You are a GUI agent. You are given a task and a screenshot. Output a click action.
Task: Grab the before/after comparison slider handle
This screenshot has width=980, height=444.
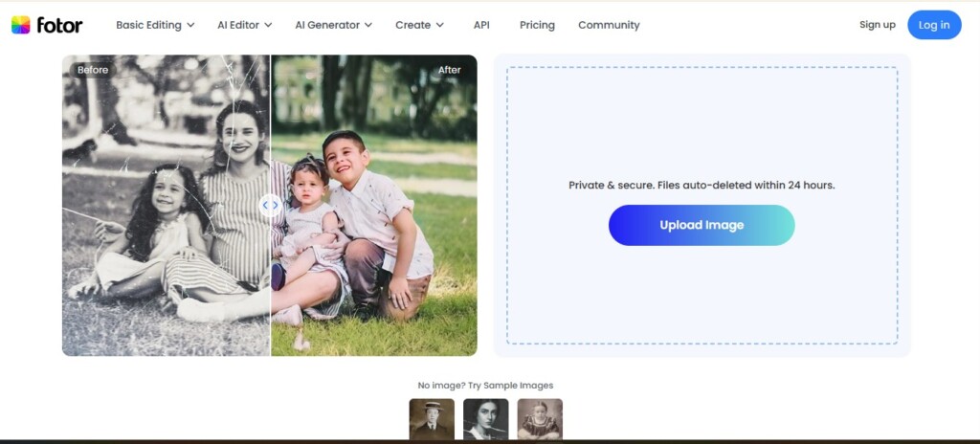tap(270, 205)
